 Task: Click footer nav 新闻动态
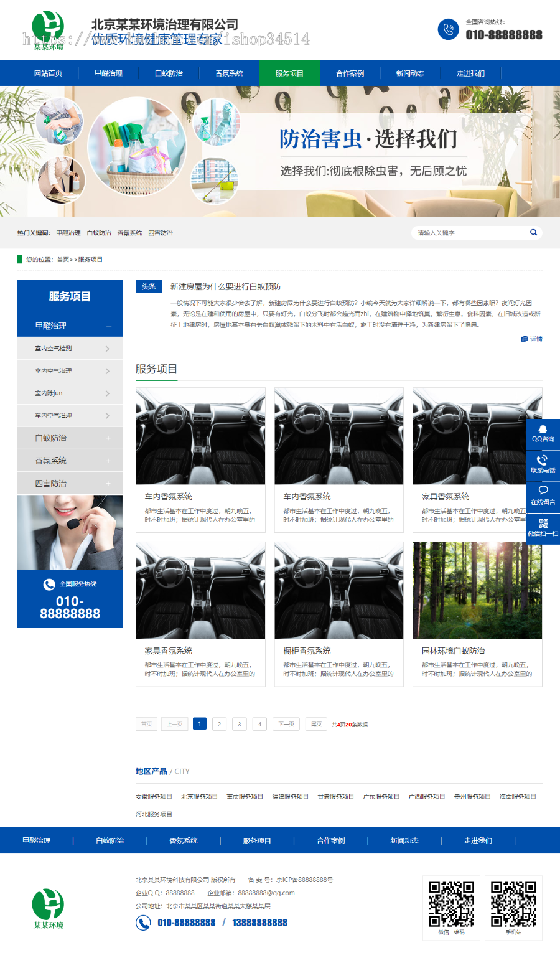(x=404, y=840)
